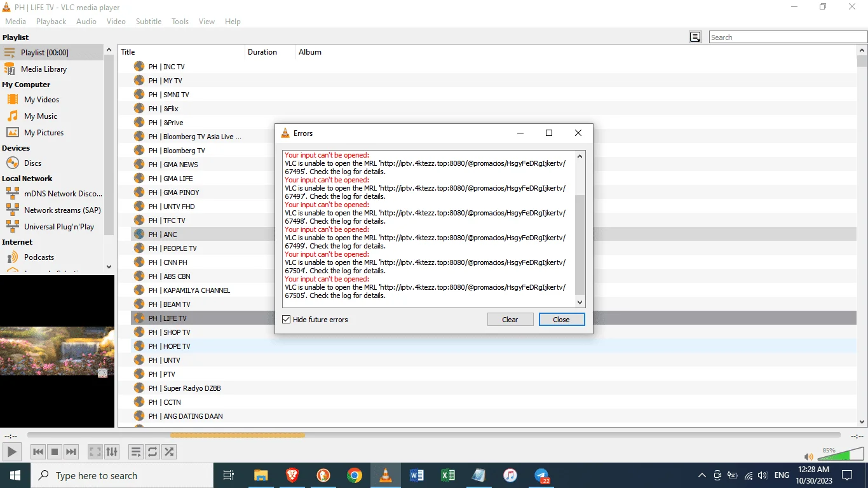Open File Explorer from taskbar
This screenshot has height=488, width=868.
(x=261, y=475)
